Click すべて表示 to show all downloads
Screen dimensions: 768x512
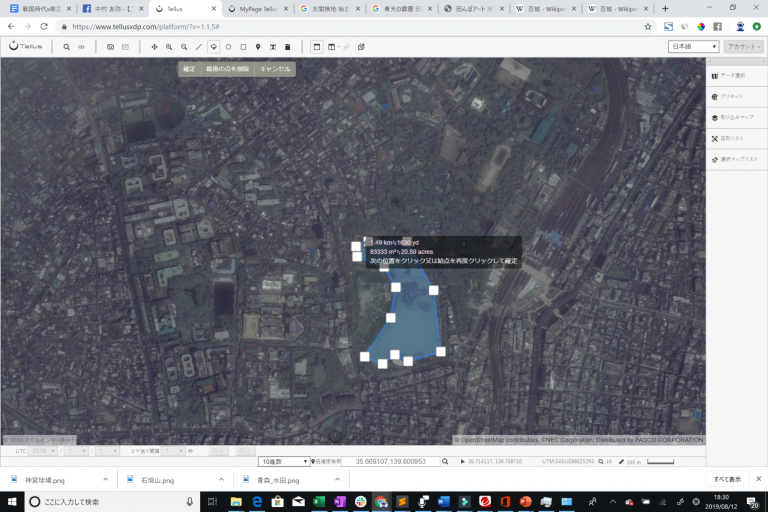[x=727, y=479]
